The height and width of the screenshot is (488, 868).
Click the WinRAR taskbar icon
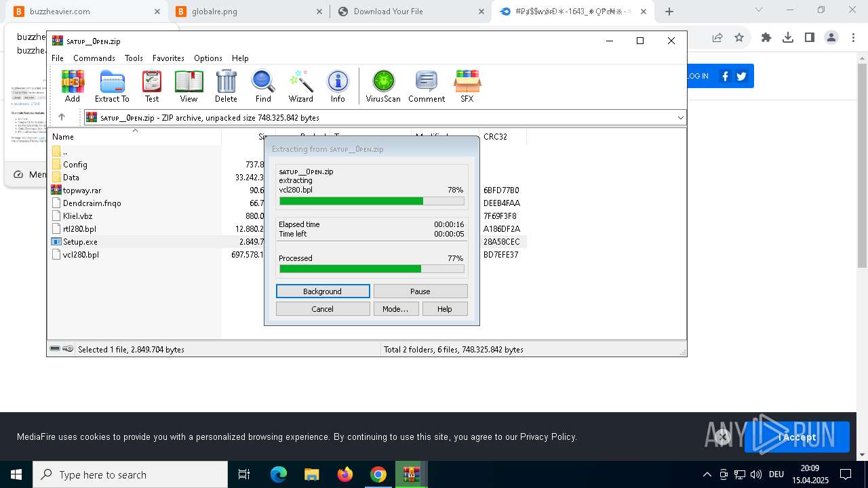tap(412, 474)
